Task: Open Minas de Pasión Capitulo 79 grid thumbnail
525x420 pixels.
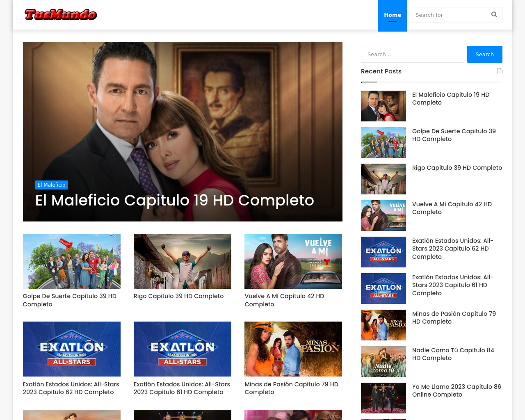Action: [293, 349]
